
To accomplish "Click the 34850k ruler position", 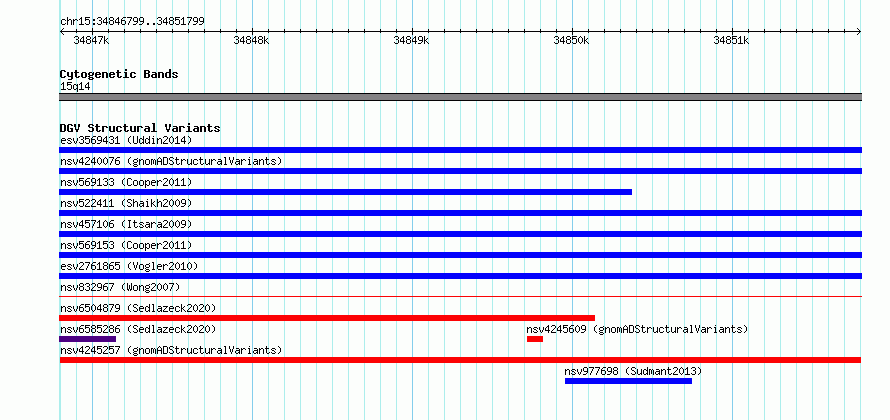I will pos(572,40).
